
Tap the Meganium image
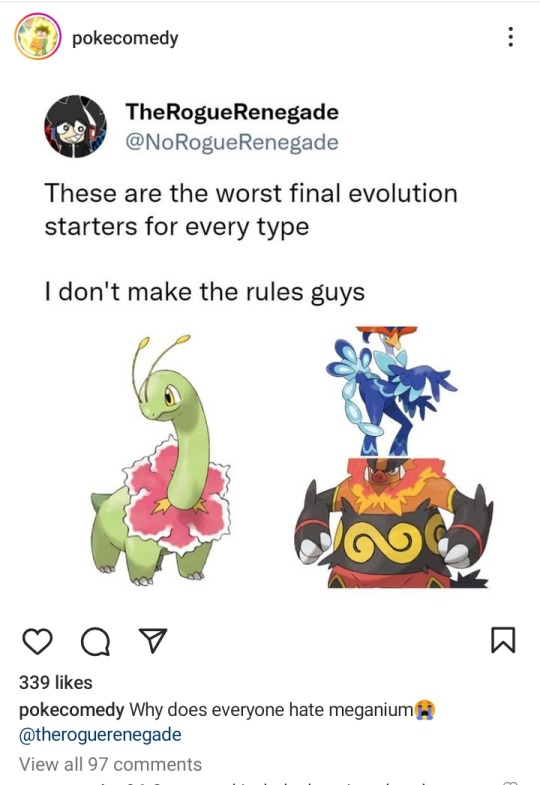[x=161, y=460]
